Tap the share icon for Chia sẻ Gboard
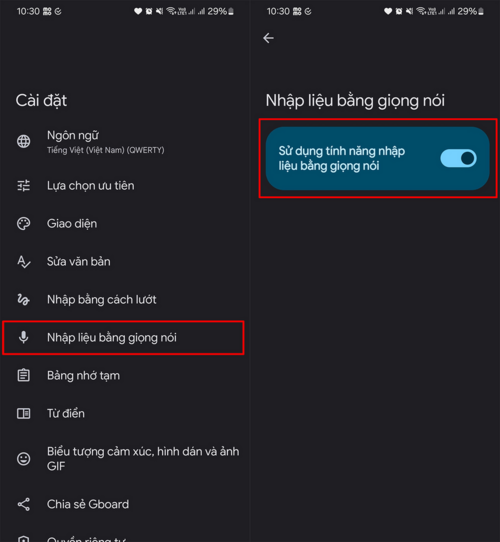This screenshot has height=542, width=500. 24,504
